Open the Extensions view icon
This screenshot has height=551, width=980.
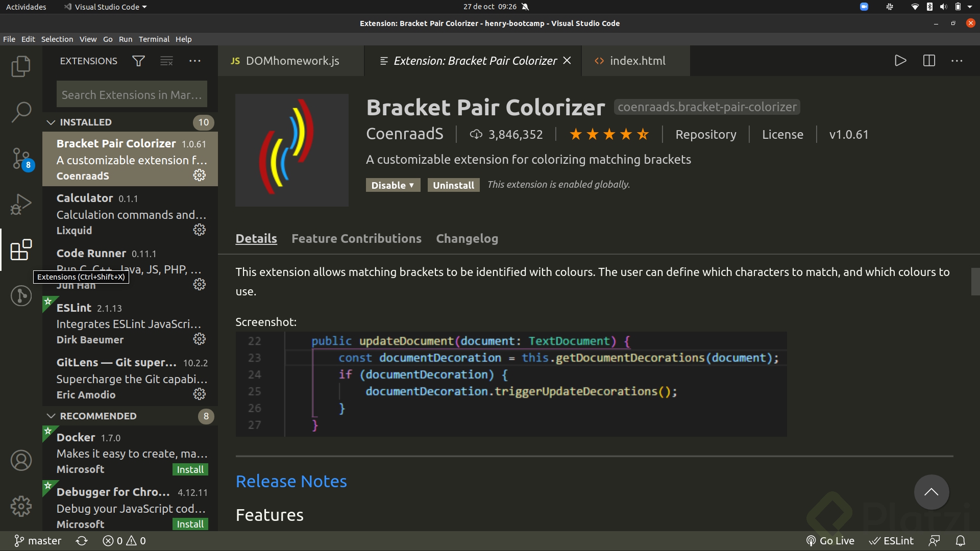[x=21, y=249]
